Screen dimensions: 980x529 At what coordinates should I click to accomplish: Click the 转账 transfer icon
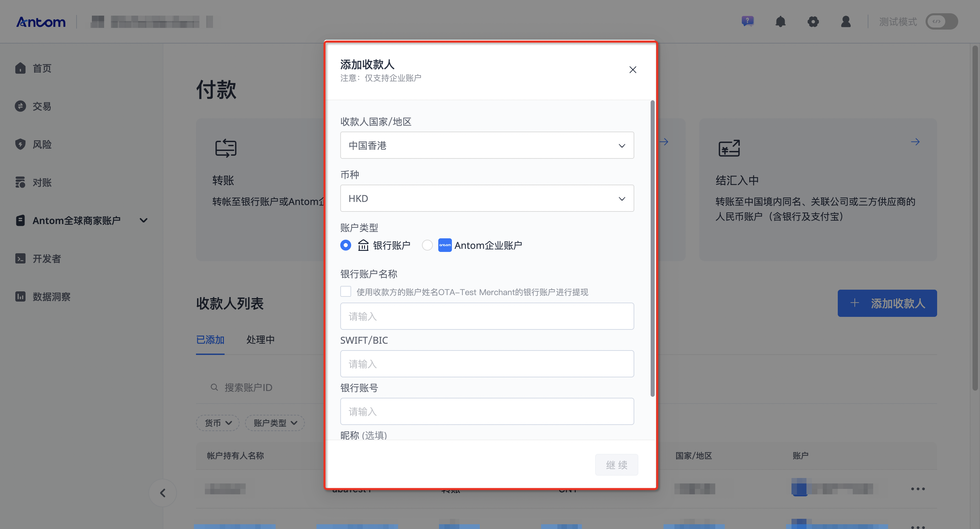(x=226, y=148)
